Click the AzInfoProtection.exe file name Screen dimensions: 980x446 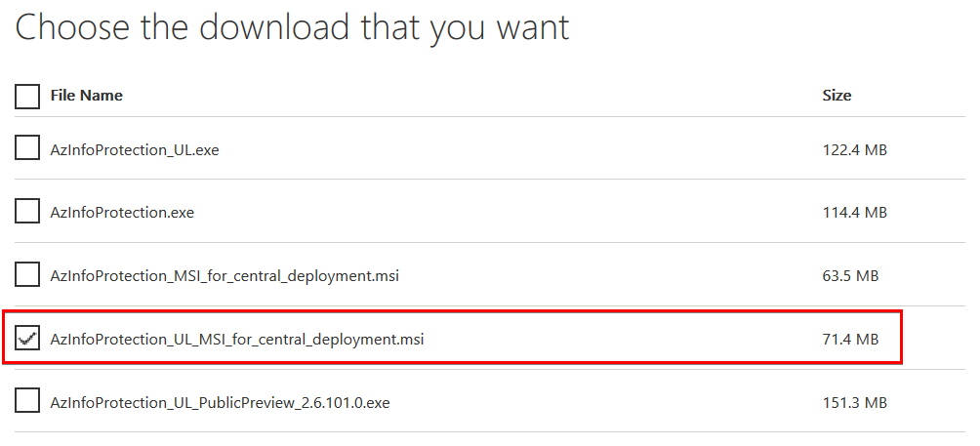(122, 213)
